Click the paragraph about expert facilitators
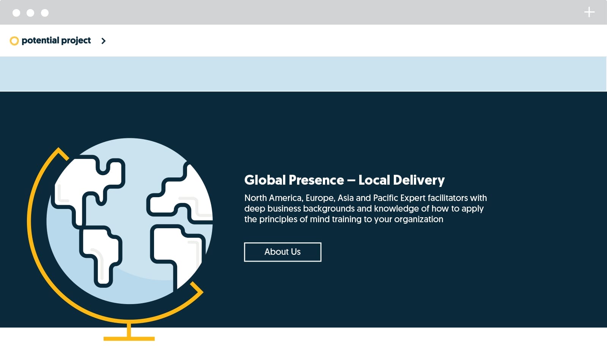The height and width of the screenshot is (364, 607). 365,209
